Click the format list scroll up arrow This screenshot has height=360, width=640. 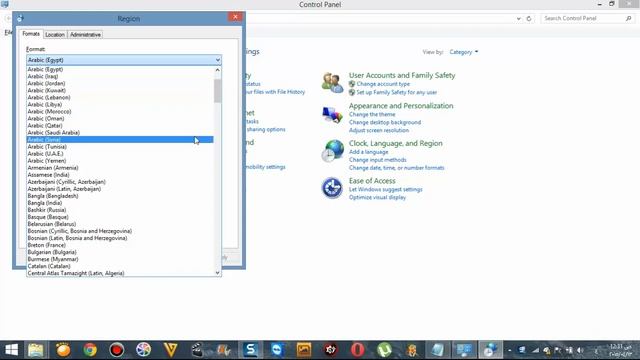(218, 70)
